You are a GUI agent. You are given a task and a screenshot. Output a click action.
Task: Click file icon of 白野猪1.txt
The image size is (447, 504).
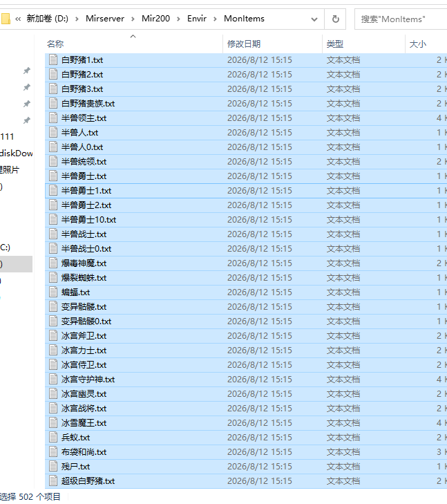pyautogui.click(x=53, y=59)
